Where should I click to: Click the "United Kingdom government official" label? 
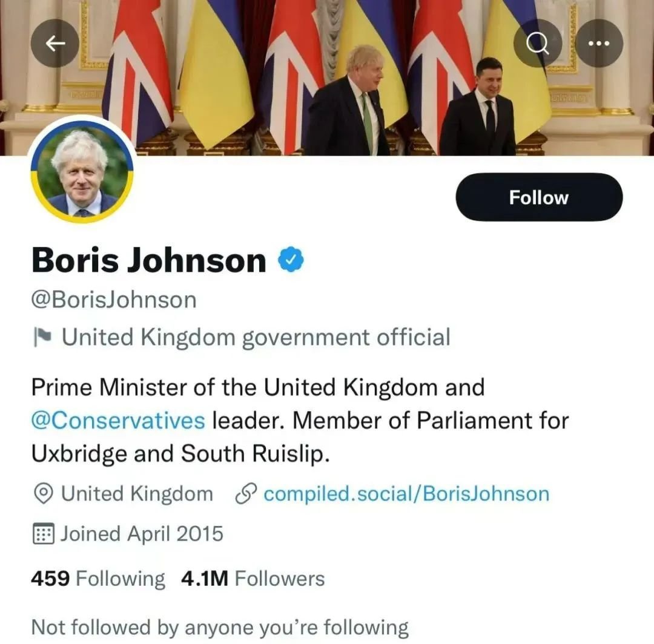[x=256, y=337]
